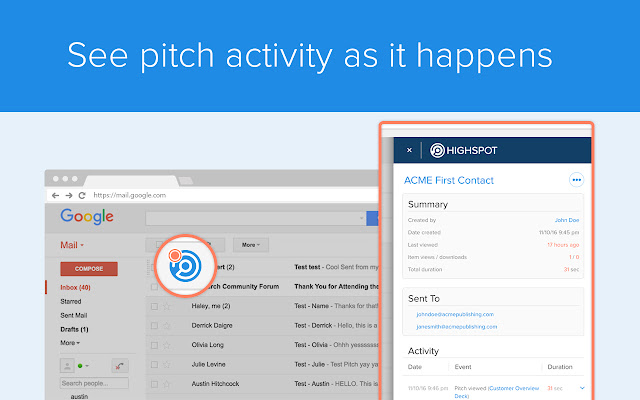Star the Derrick Daigre email
The image size is (640, 400).
[167, 326]
